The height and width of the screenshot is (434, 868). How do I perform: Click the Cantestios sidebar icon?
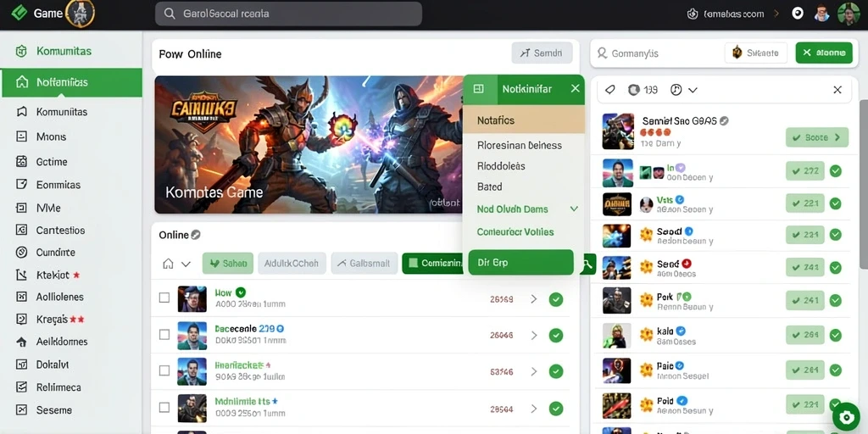pyautogui.click(x=21, y=230)
